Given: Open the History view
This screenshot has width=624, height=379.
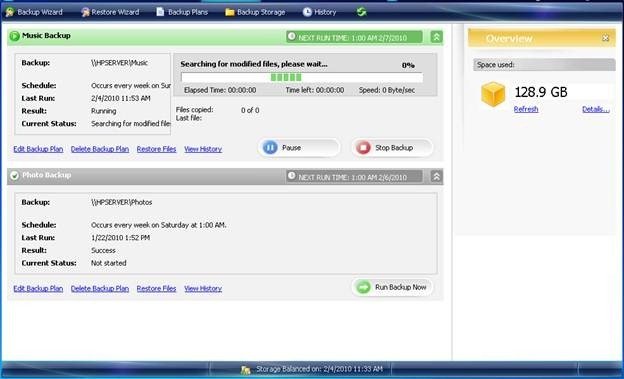Looking at the screenshot, I should 319,12.
